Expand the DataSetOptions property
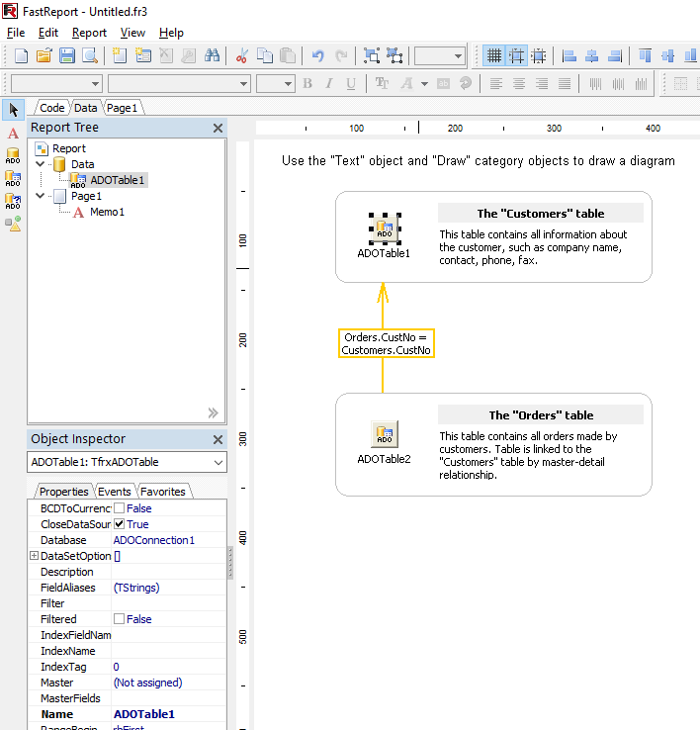Viewport: 700px width, 730px height. [34, 556]
